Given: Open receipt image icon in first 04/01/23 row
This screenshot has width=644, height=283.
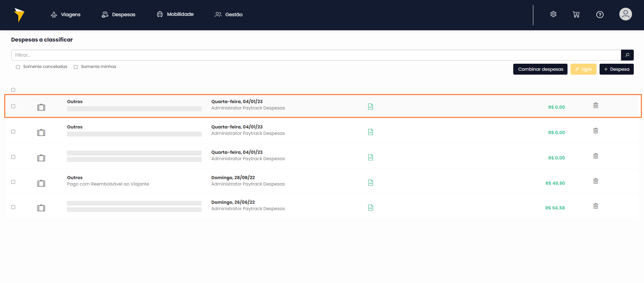Looking at the screenshot, I should click(370, 107).
